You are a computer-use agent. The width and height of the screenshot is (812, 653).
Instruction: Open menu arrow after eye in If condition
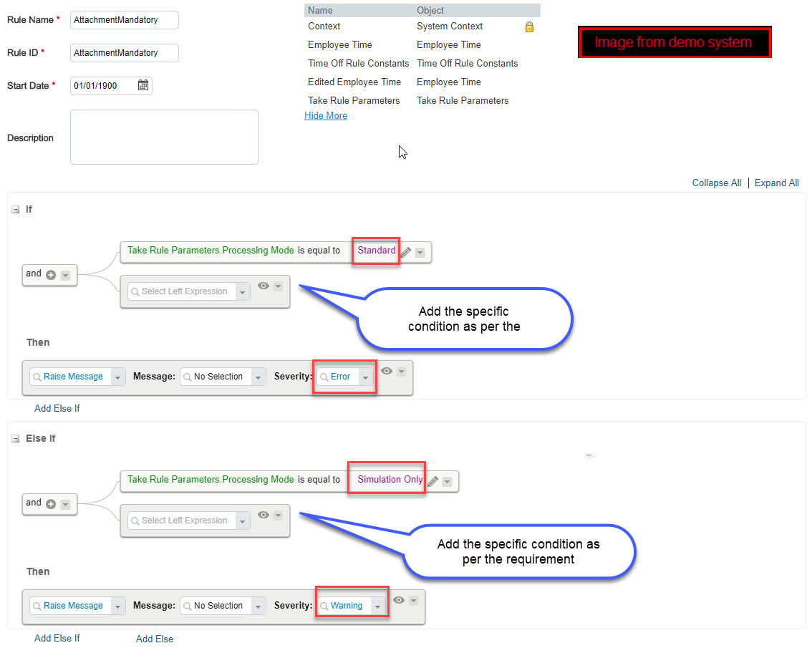(278, 286)
